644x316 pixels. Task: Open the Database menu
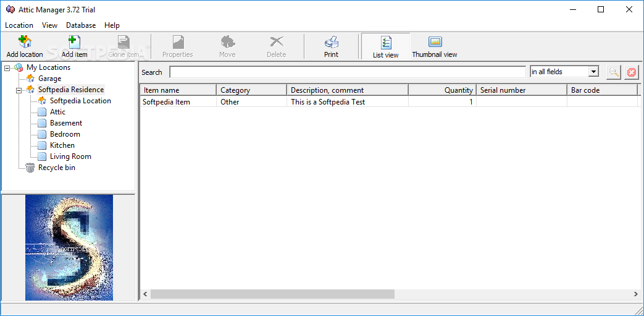tap(81, 25)
